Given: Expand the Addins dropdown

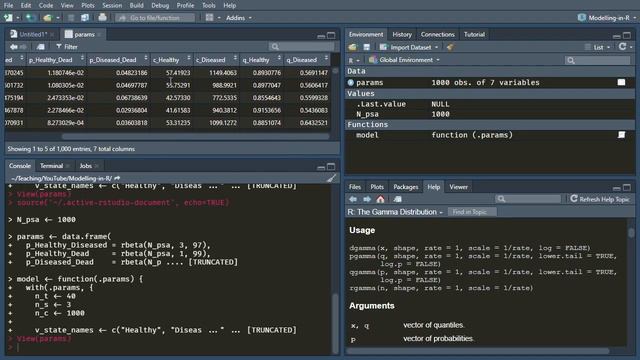Looking at the screenshot, I should coord(239,18).
